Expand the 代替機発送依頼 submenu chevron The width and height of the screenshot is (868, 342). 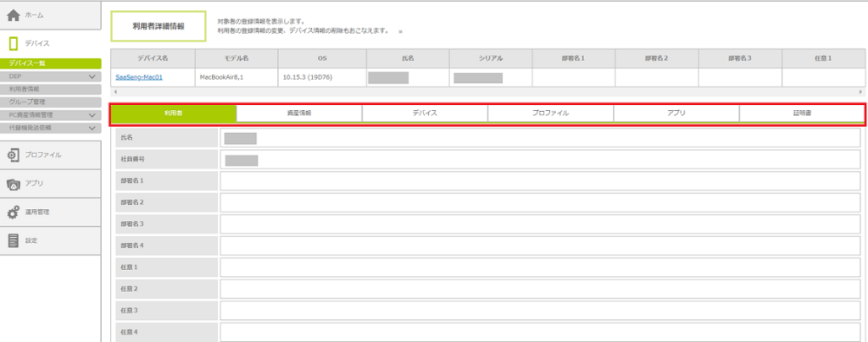(92, 128)
